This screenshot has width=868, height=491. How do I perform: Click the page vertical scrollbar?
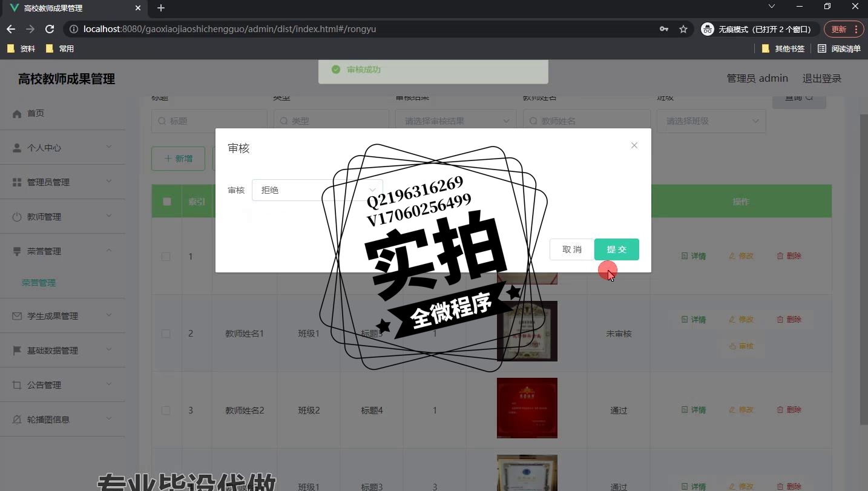pyautogui.click(x=864, y=269)
